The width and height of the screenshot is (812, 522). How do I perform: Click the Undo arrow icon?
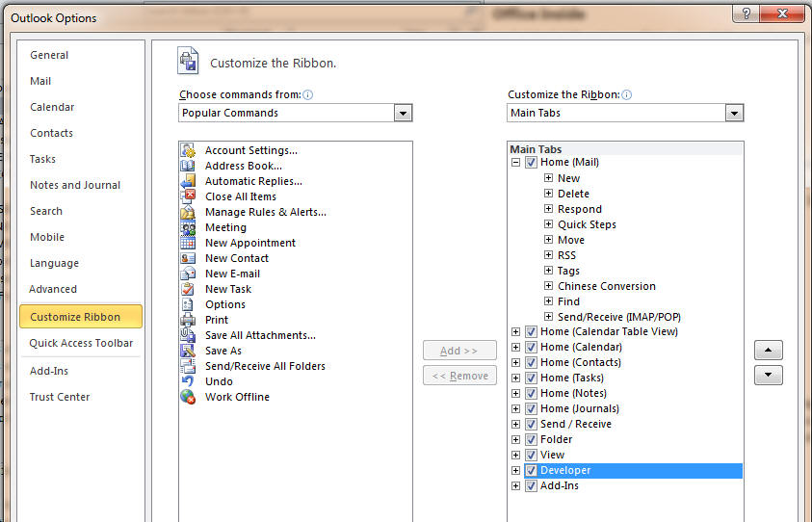[x=188, y=381]
